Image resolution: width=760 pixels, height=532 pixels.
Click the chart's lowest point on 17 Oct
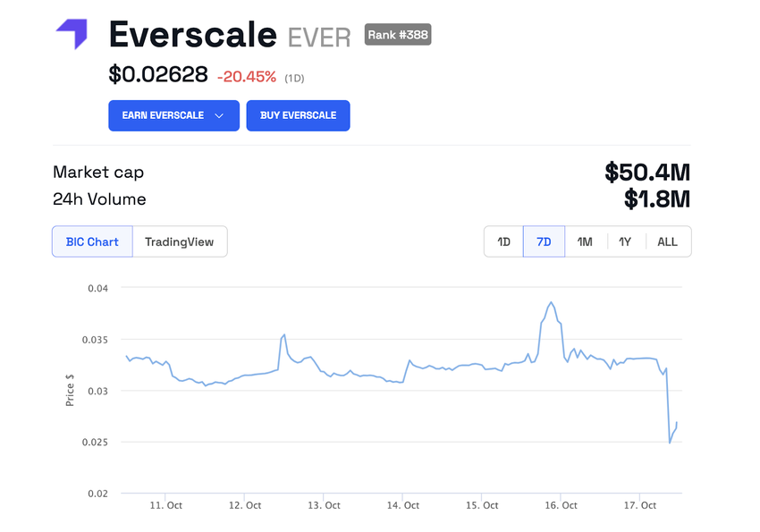670,443
